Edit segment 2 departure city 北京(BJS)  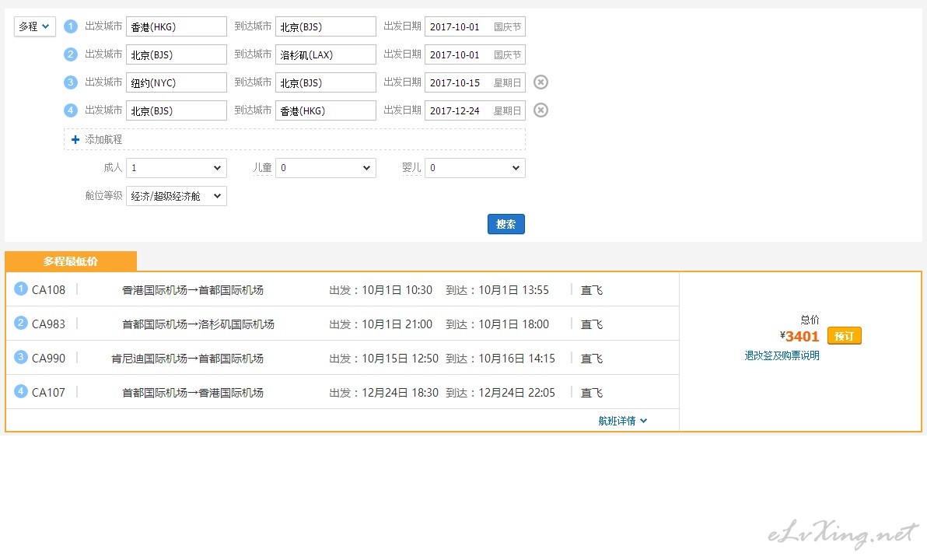(177, 54)
